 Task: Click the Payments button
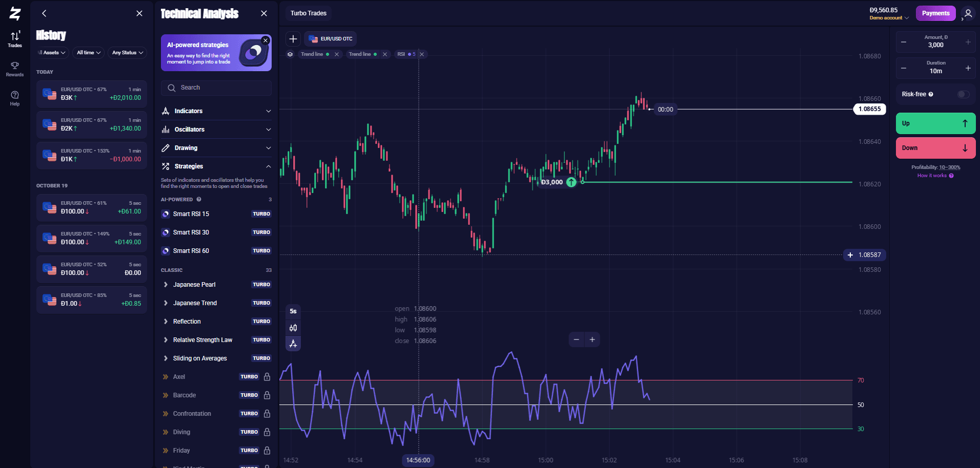pyautogui.click(x=935, y=13)
